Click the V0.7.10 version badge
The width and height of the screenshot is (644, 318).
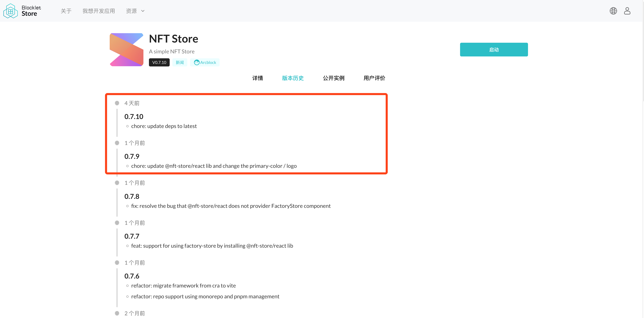[x=159, y=62]
